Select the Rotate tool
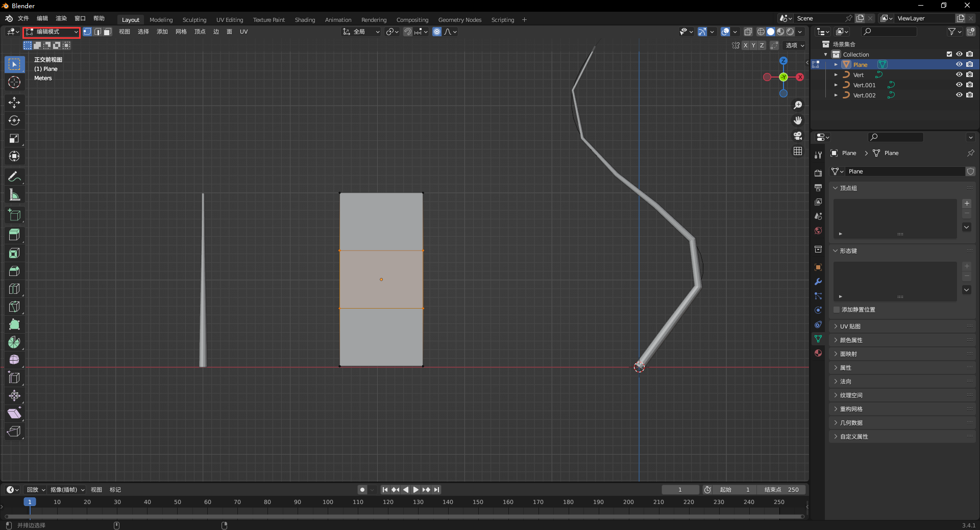Screen dimensions: 980x530 coord(14,120)
